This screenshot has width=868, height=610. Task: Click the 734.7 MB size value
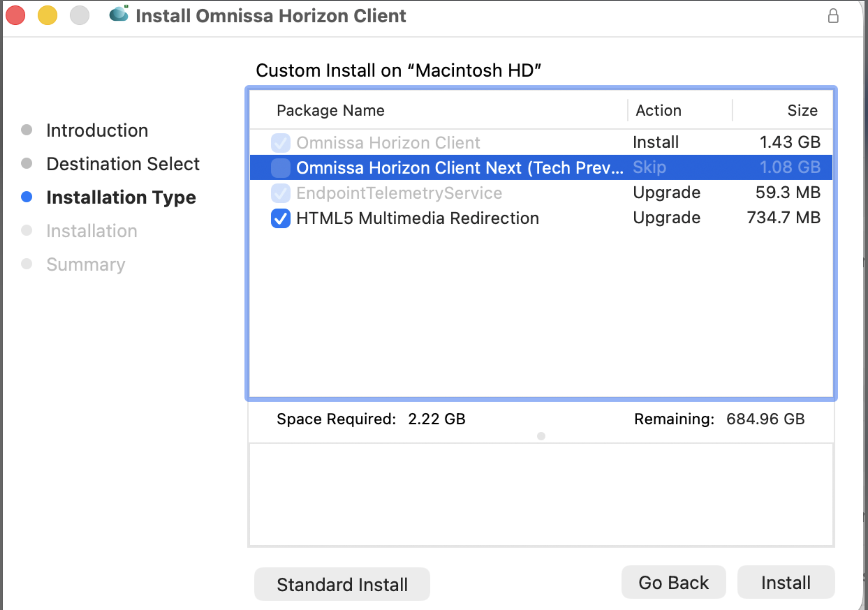(784, 218)
